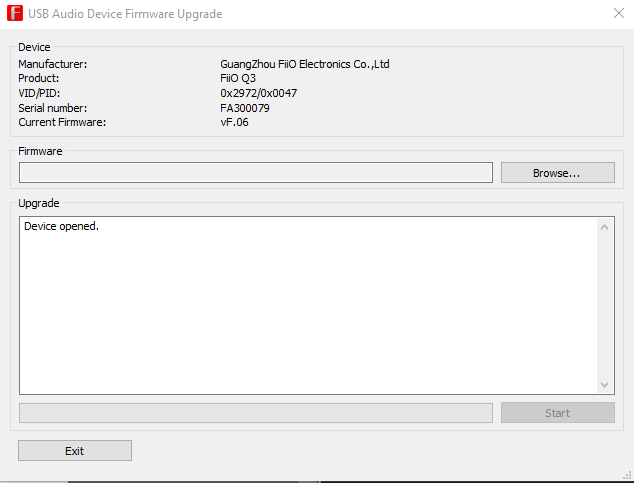This screenshot has width=634, height=483.
Task: Click the firmware file path field
Action: tap(256, 173)
